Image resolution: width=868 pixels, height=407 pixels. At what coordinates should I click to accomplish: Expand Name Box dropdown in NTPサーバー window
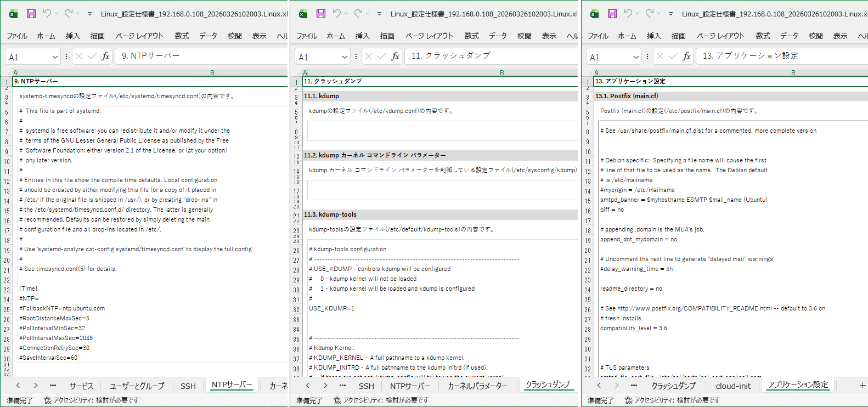pos(55,57)
